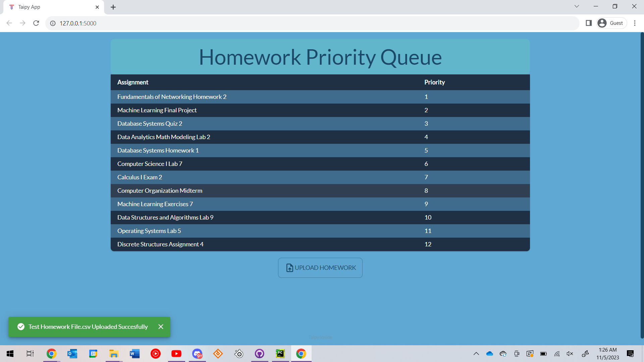Open PyCharm from the taskbar
Viewport: 644px width, 362px height.
(x=280, y=354)
